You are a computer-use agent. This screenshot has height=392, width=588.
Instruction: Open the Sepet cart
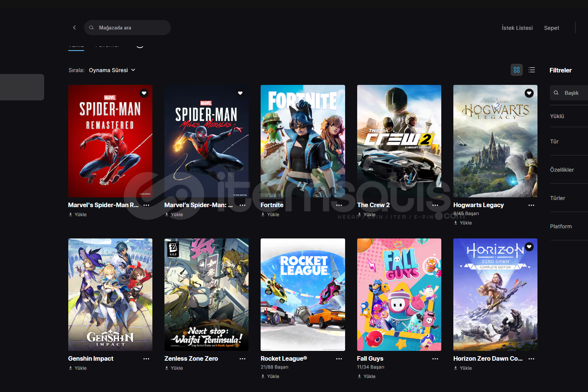[551, 28]
